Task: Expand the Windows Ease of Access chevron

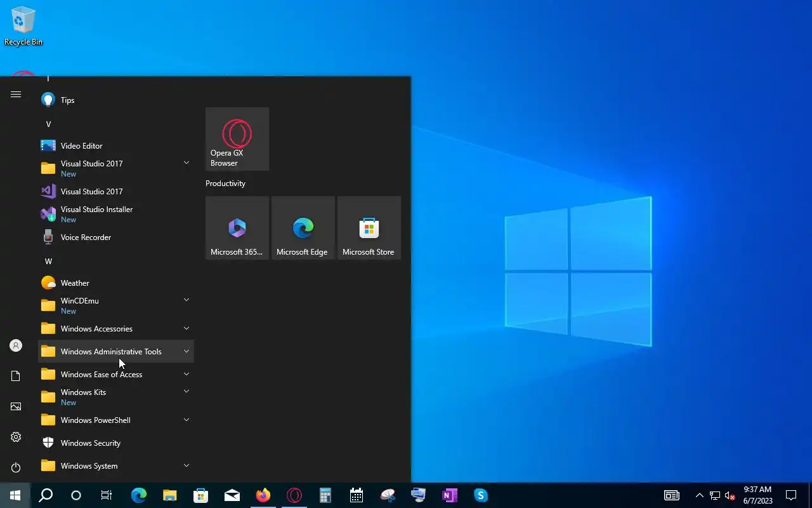Action: 187,374
